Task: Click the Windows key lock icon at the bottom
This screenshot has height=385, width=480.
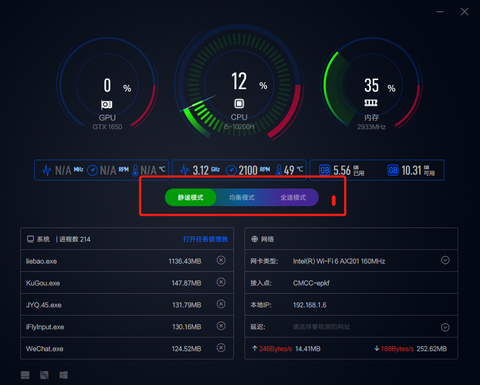Action: 64,375
